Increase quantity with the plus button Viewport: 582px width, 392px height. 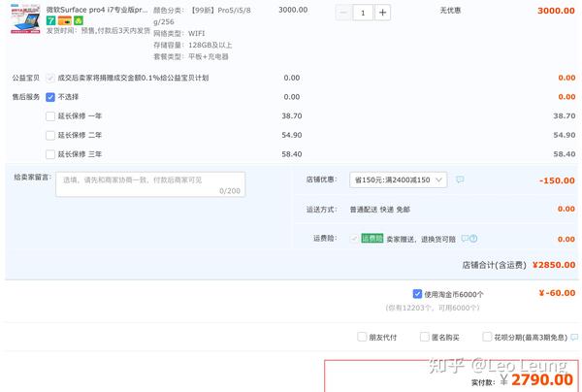(x=383, y=13)
